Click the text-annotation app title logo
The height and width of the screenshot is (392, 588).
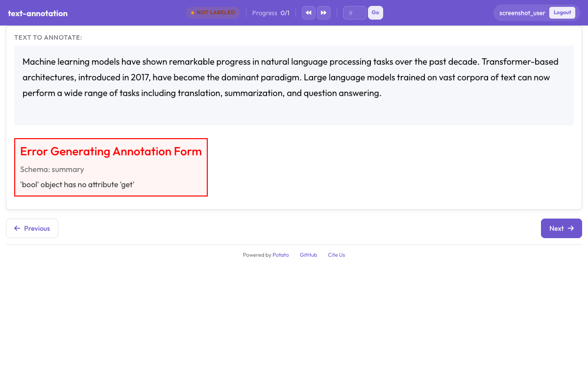[38, 13]
